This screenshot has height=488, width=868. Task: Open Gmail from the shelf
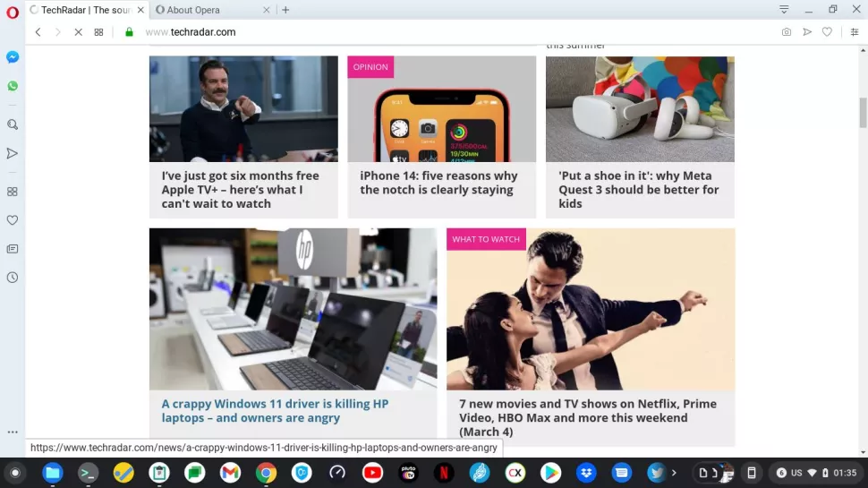[x=230, y=473]
